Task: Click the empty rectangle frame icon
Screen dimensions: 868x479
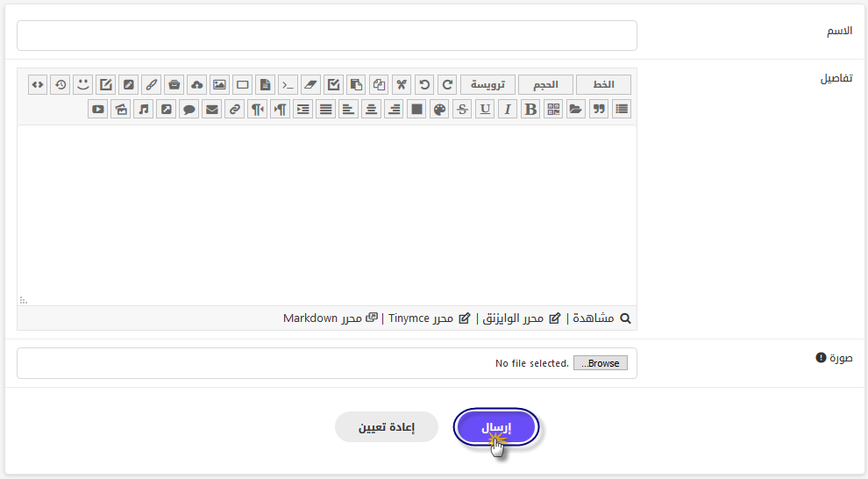Action: coord(242,85)
